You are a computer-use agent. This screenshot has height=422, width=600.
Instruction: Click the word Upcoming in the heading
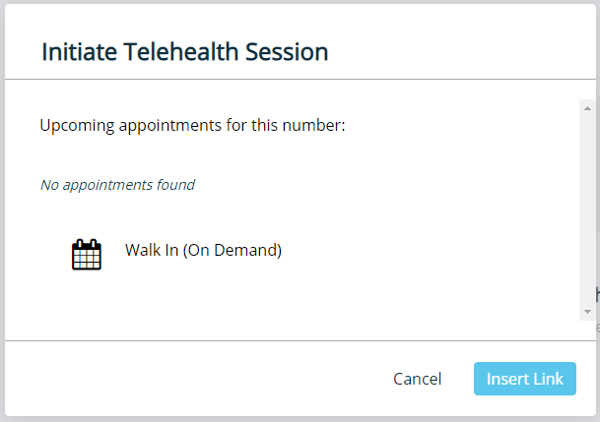point(75,126)
